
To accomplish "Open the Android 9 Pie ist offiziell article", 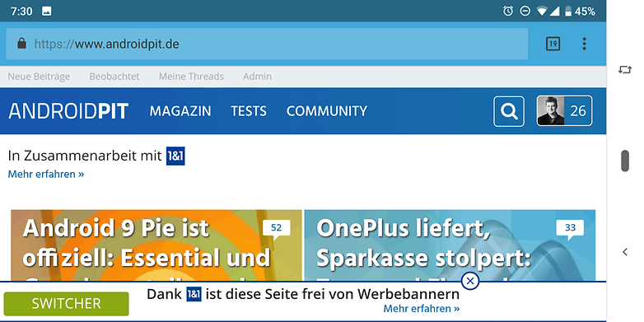I will pos(156,246).
